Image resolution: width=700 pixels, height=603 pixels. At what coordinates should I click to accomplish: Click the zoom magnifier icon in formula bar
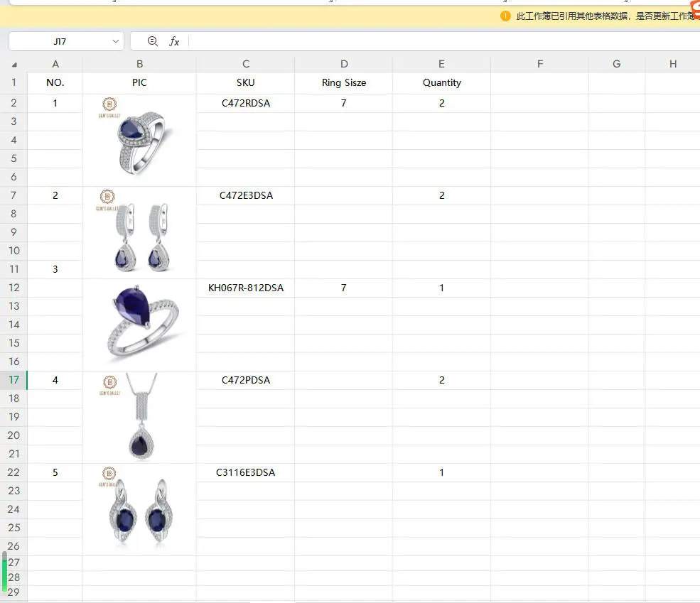(x=152, y=41)
